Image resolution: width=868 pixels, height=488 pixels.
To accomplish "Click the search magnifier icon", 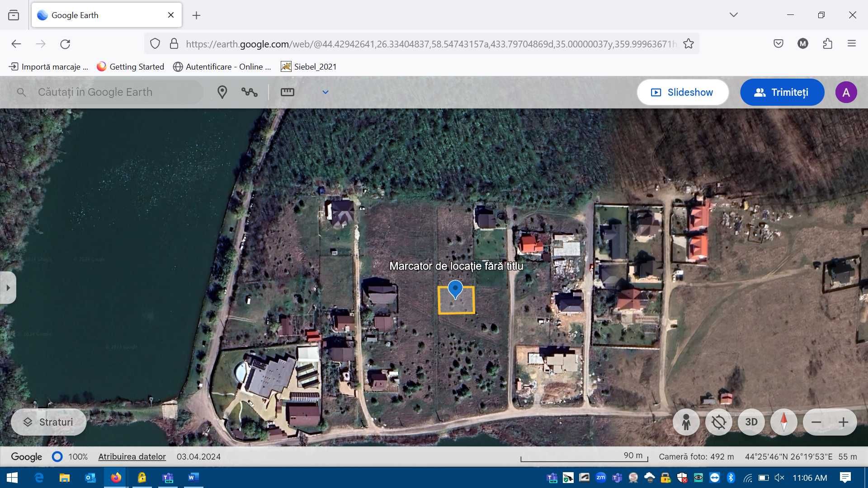I will (x=21, y=92).
